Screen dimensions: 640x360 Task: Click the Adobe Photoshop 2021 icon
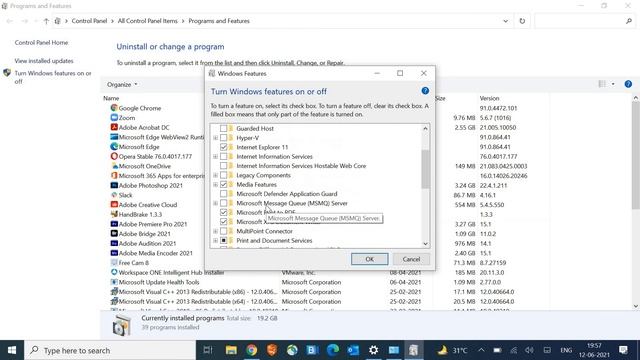coord(114,185)
